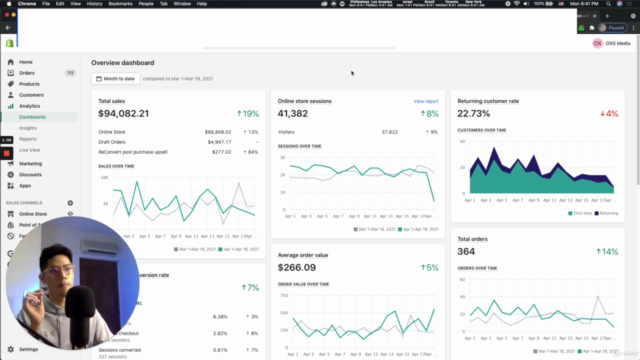This screenshot has width=640, height=360.
Task: Click the Apple menu icon
Action: pyautogui.click(x=9, y=4)
